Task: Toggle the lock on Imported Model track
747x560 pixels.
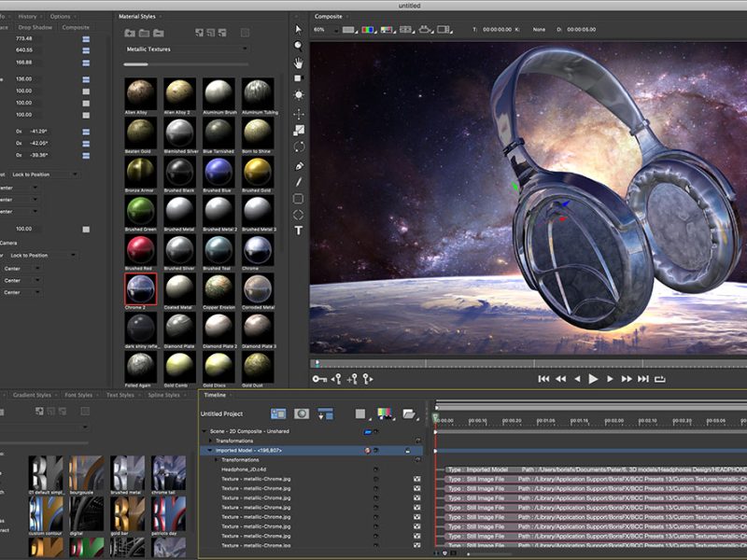Action: (408, 451)
